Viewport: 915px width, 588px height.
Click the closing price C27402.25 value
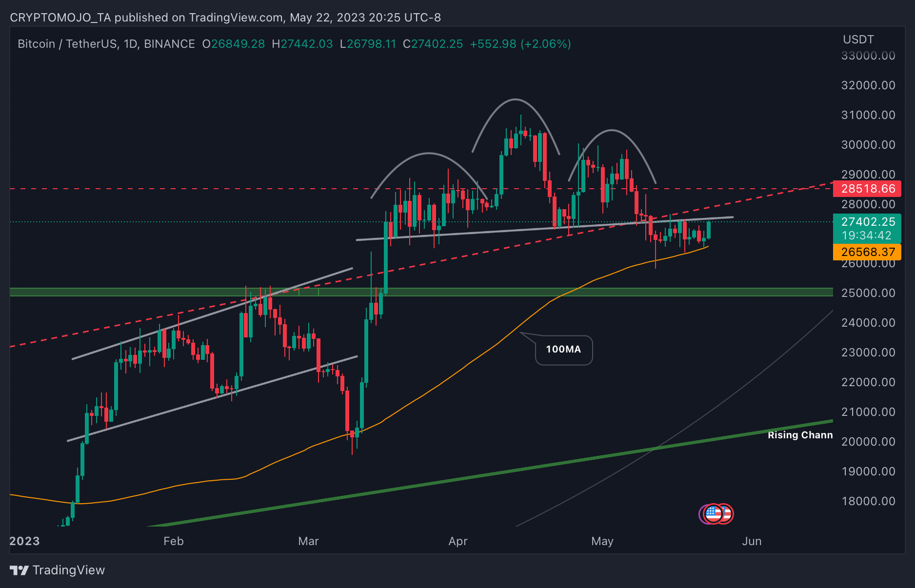pos(433,44)
